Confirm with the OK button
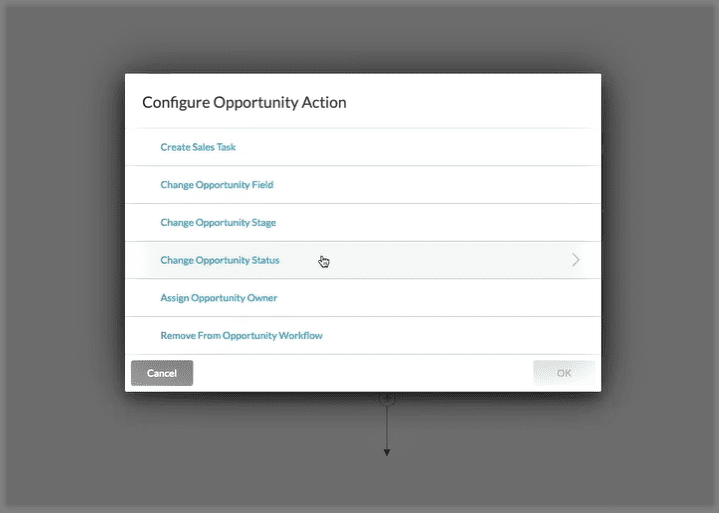 click(564, 373)
